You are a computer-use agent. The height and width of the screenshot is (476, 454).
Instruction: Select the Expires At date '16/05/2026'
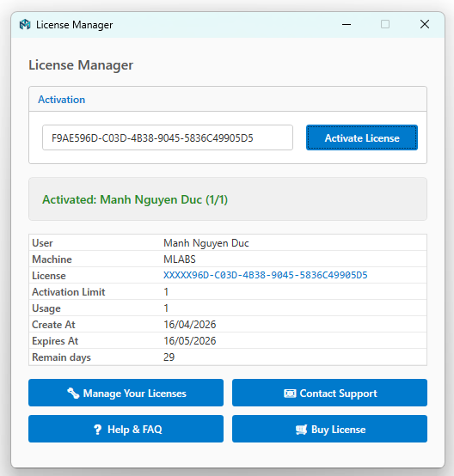click(190, 341)
